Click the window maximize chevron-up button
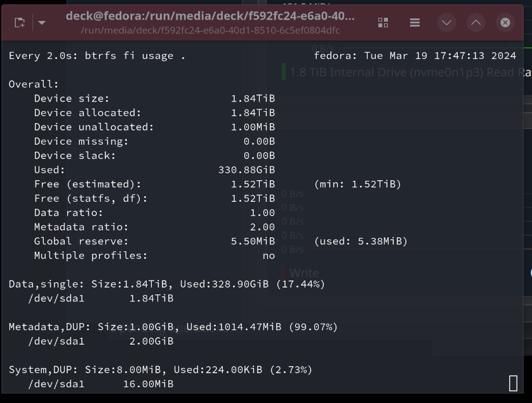 476,23
